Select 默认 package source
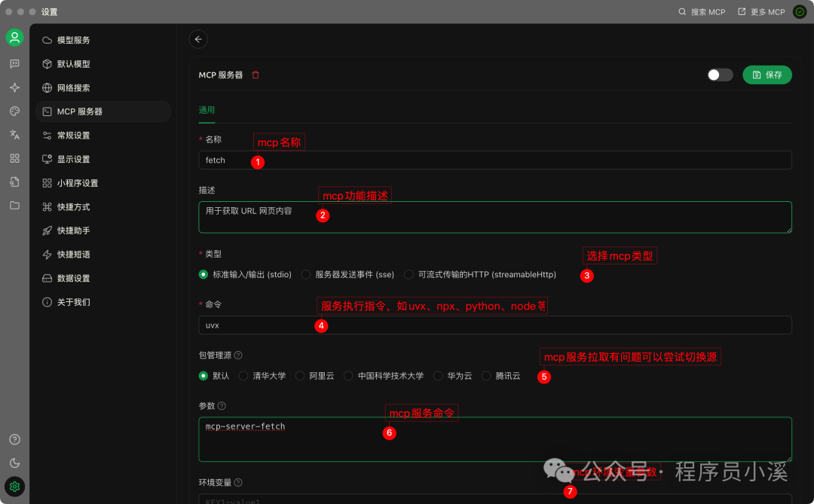Screen dimensions: 814x504 214,376
